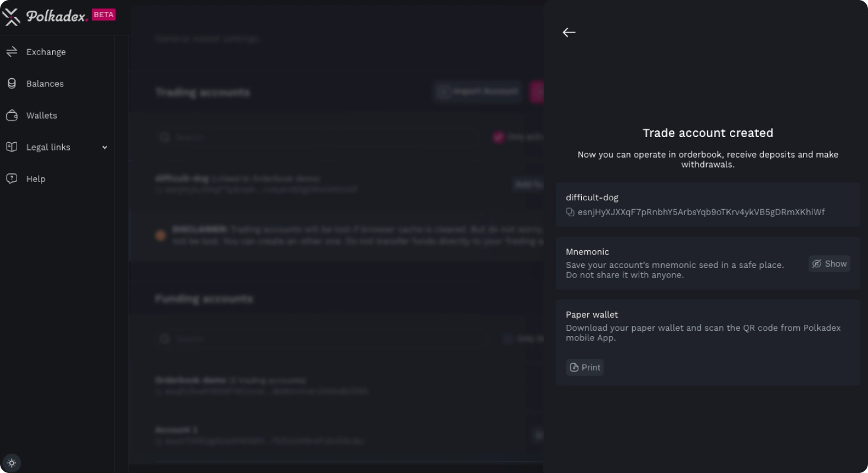The width and height of the screenshot is (868, 473).
Task: Select the difficult-dog account name
Action: [592, 197]
